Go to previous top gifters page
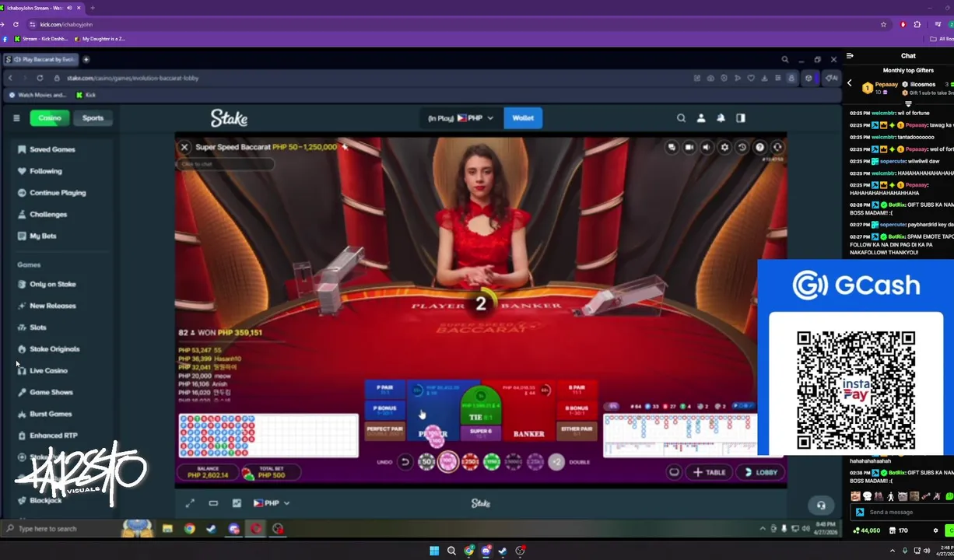The height and width of the screenshot is (560, 954). (850, 83)
